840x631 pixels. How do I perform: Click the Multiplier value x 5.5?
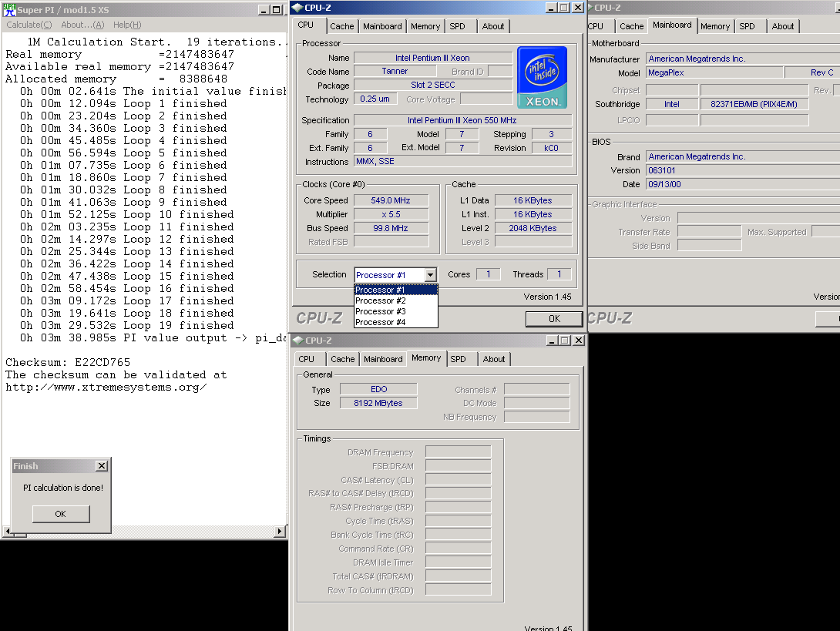click(x=391, y=214)
